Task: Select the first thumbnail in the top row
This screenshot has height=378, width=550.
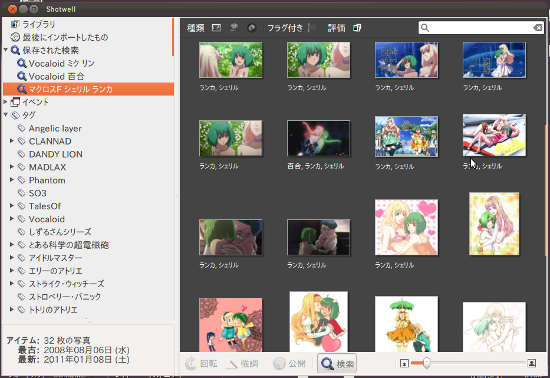Action: (x=230, y=60)
